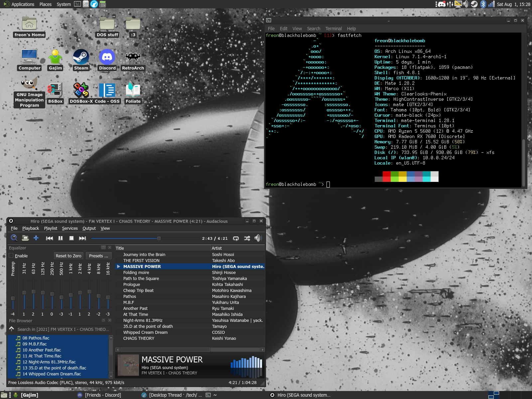The width and height of the screenshot is (532, 399).
Task: Close the File Browser panel
Action: click(110, 320)
